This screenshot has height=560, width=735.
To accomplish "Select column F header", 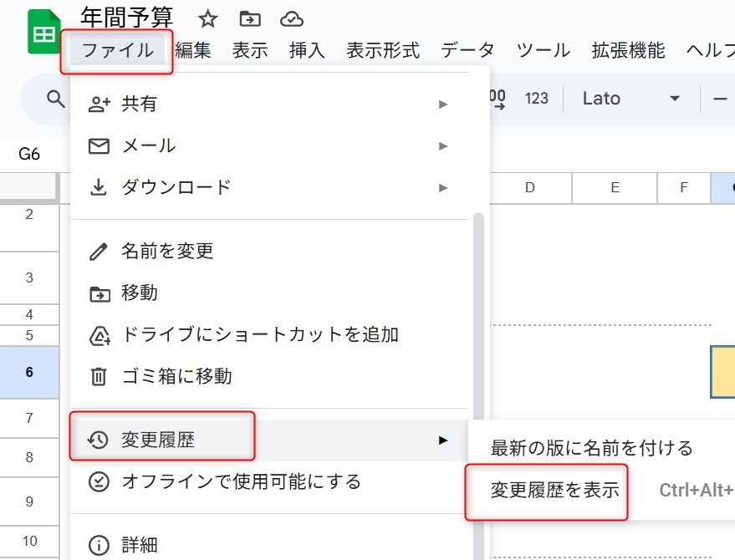I will [684, 187].
